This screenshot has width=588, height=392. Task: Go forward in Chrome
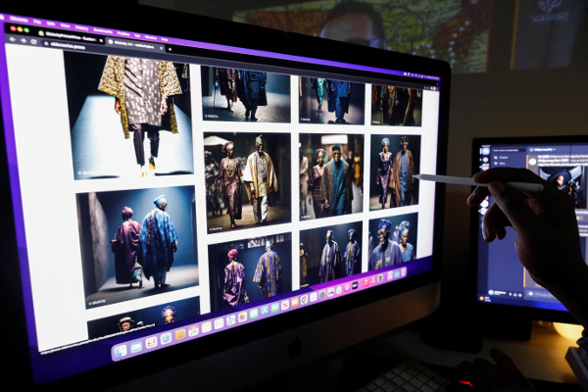[x=24, y=40]
